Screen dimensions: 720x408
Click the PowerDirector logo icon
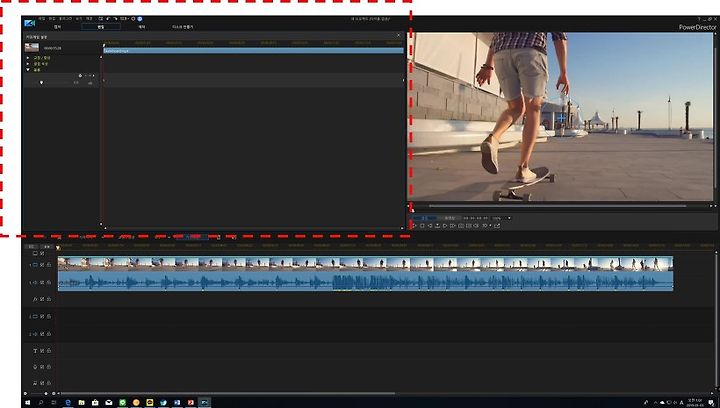[x=30, y=23]
